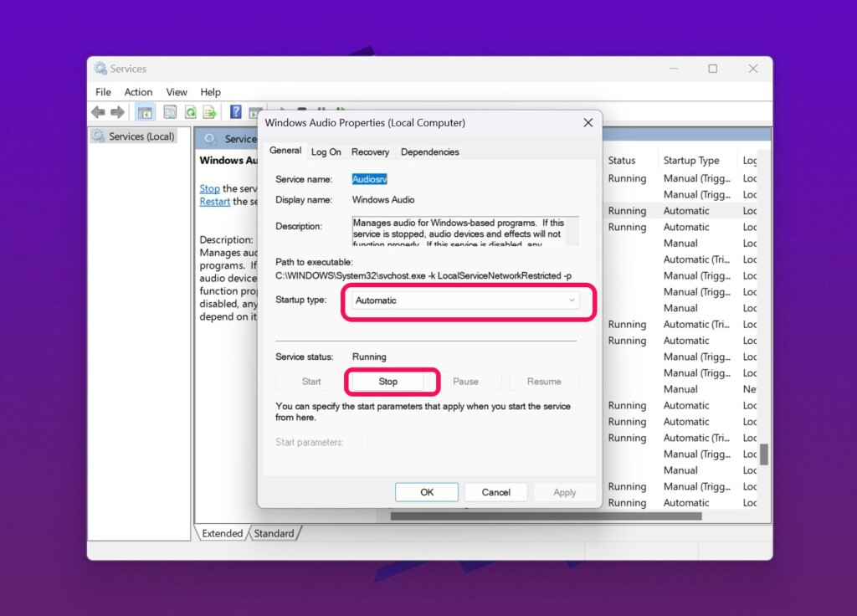
Task: Open the Startup type dropdown
Action: (x=465, y=300)
